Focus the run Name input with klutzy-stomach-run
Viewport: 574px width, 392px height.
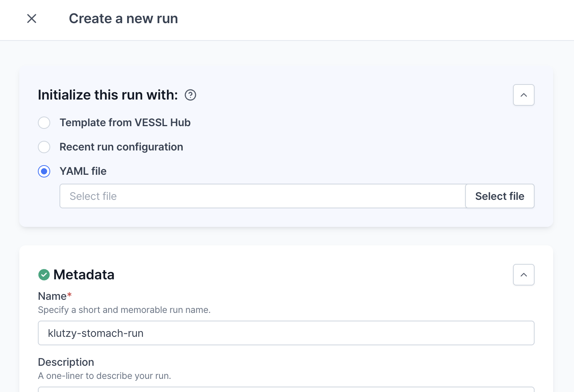[286, 333]
